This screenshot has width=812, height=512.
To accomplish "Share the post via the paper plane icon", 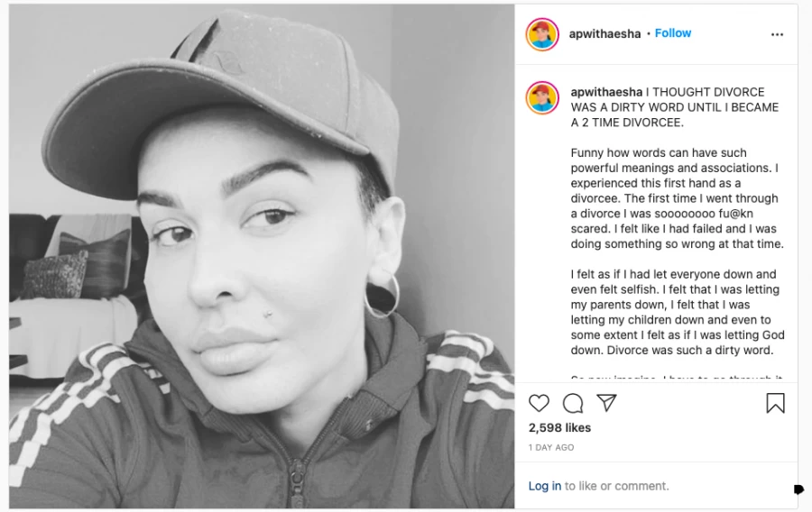I will 606,403.
